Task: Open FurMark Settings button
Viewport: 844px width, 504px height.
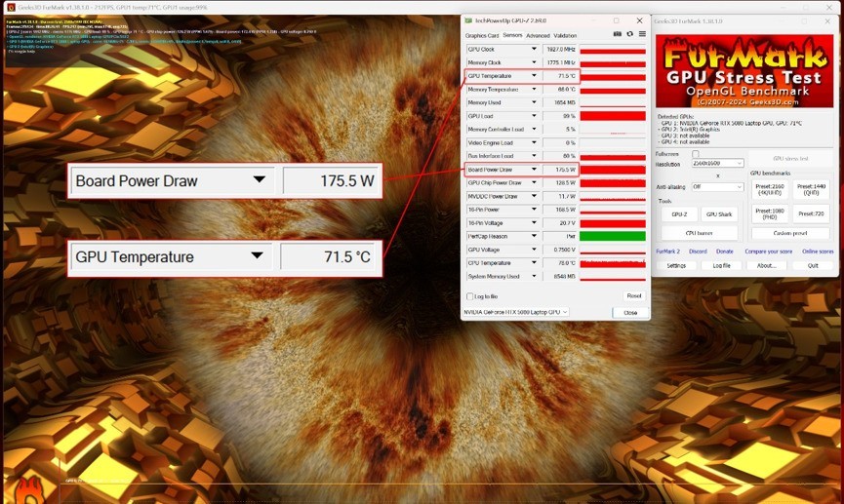Action: [676, 266]
